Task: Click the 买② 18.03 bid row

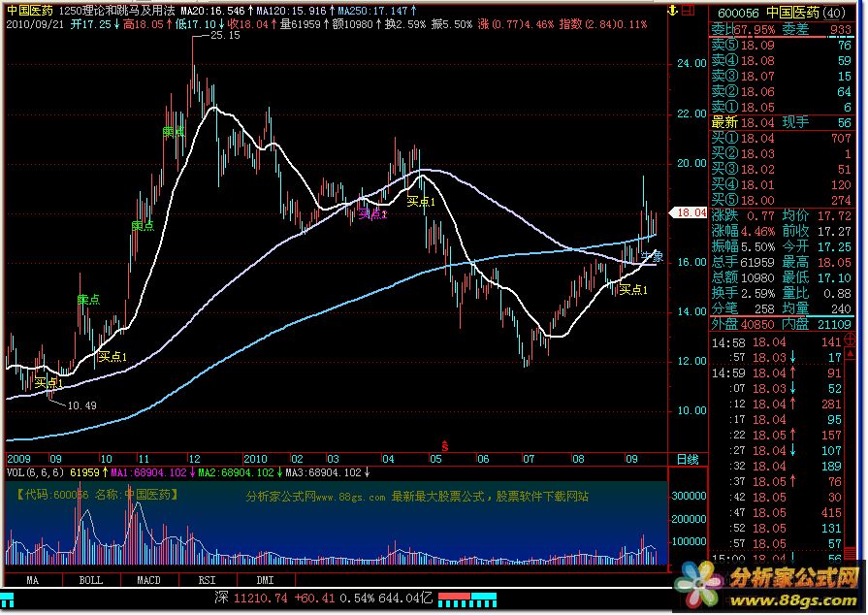Action: (781, 153)
